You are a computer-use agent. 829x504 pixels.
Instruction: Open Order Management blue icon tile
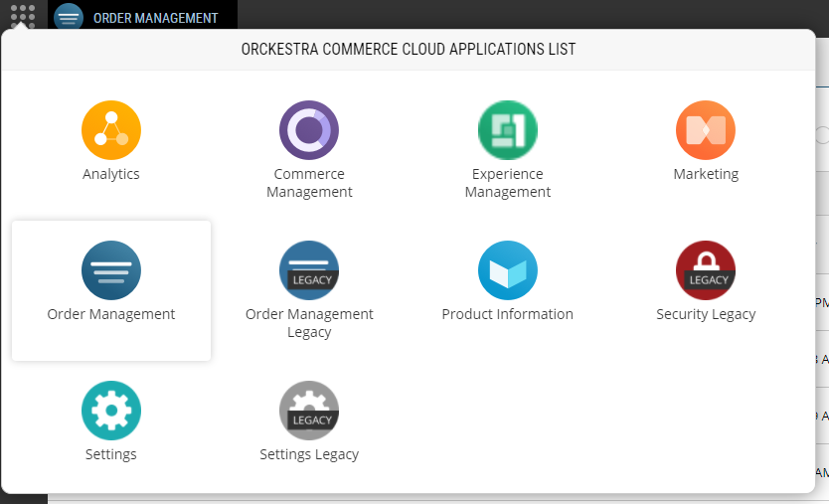click(x=111, y=270)
